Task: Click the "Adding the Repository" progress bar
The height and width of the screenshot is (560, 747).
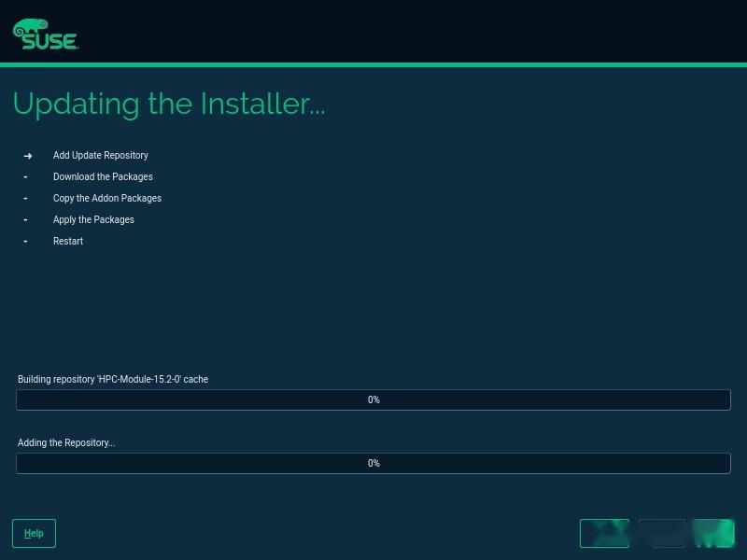Action: [373, 463]
